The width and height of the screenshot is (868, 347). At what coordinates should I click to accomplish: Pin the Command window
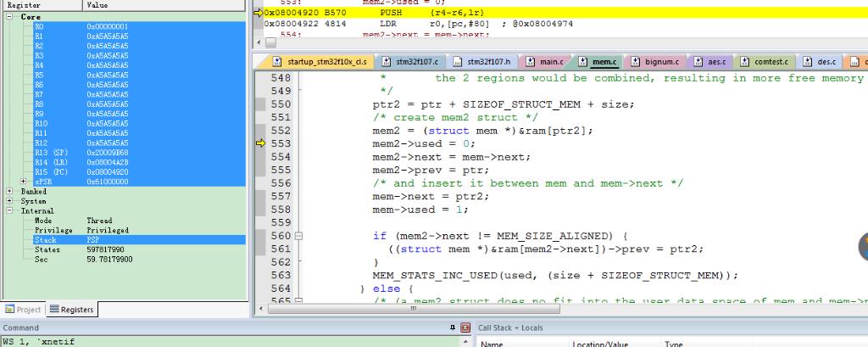(453, 327)
